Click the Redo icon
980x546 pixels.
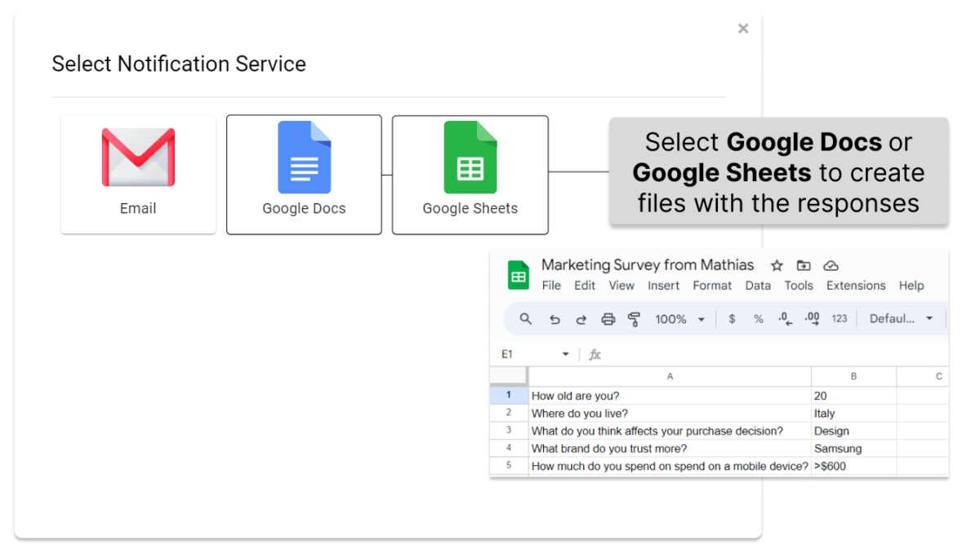tap(581, 318)
